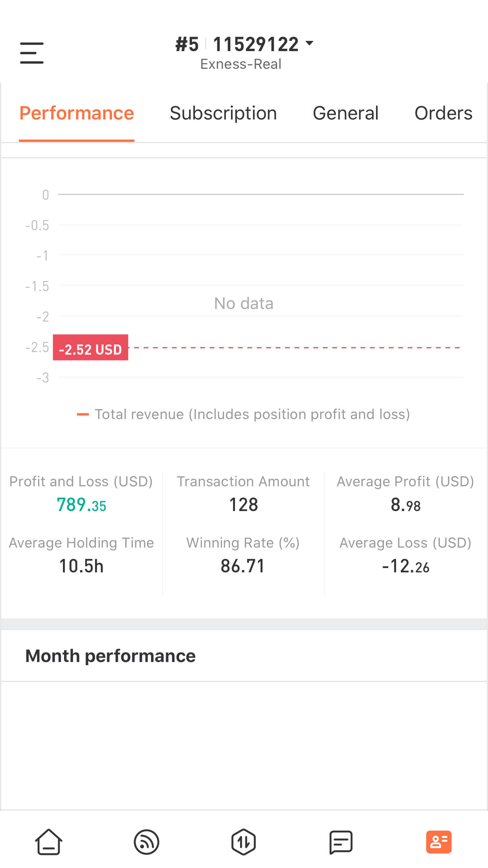Open the hexagon trade arrows icon
This screenshot has width=488, height=868.
pyautogui.click(x=244, y=842)
